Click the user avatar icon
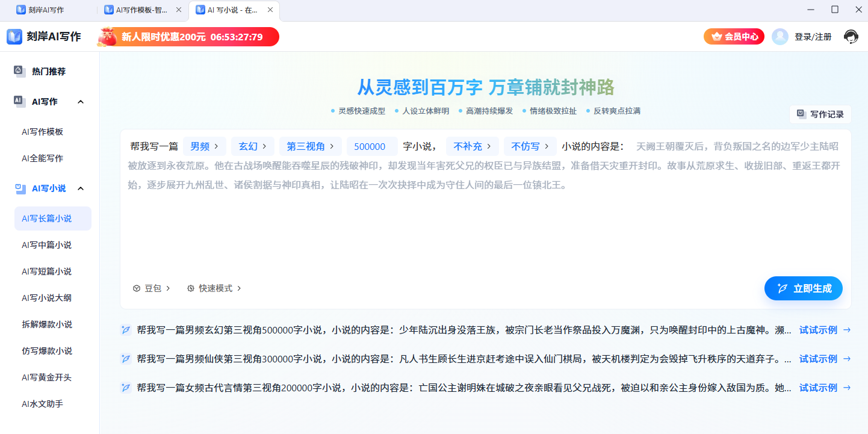 [780, 37]
